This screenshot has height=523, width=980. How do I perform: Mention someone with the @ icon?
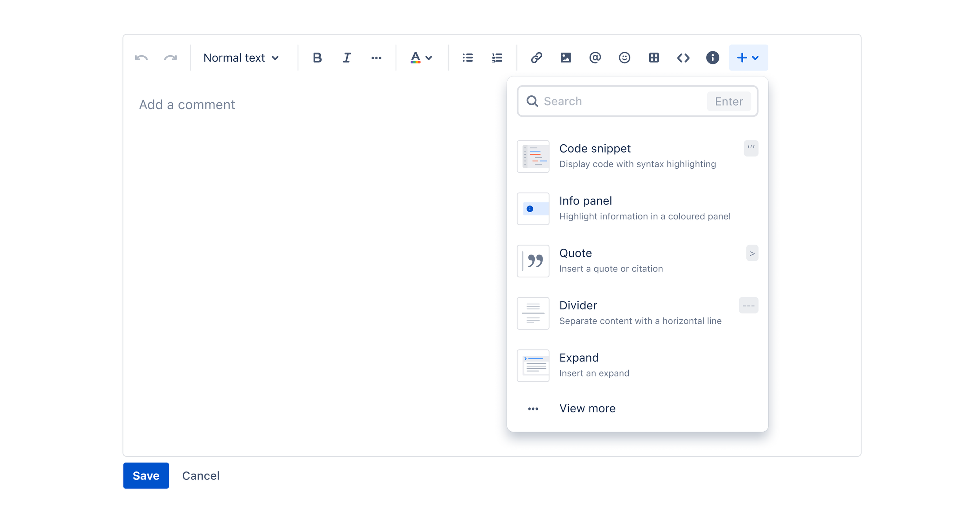click(595, 58)
